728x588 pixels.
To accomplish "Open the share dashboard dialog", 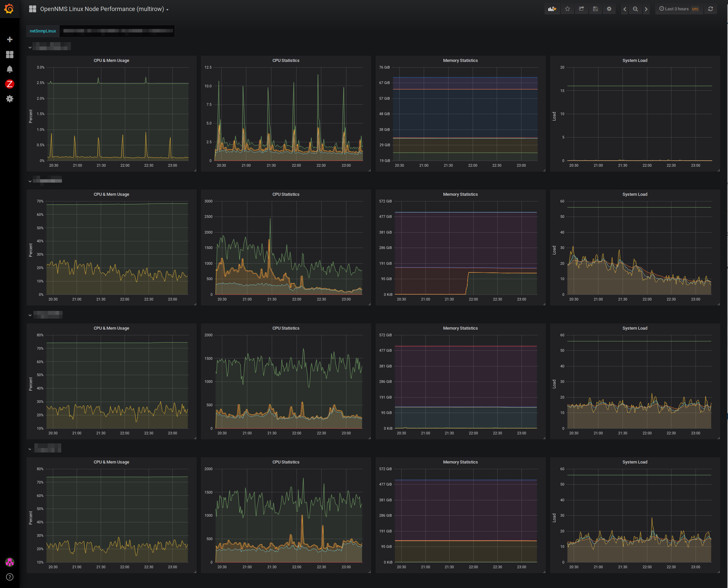I will (x=581, y=9).
